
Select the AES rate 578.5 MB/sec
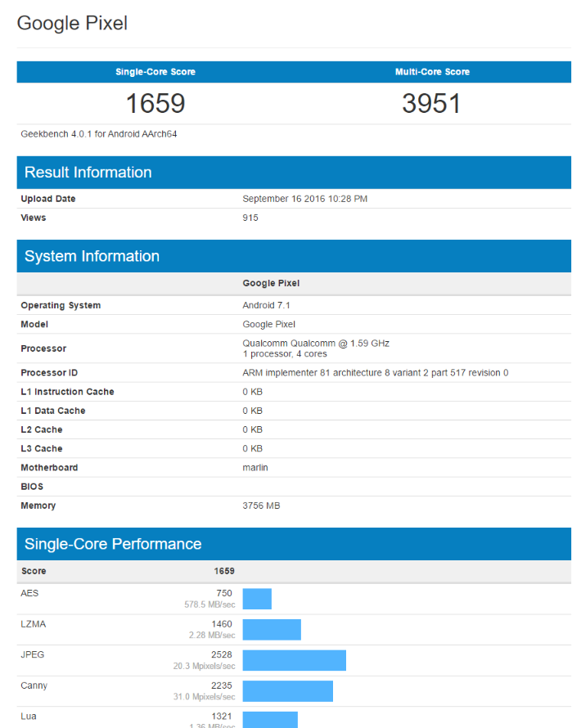209,604
